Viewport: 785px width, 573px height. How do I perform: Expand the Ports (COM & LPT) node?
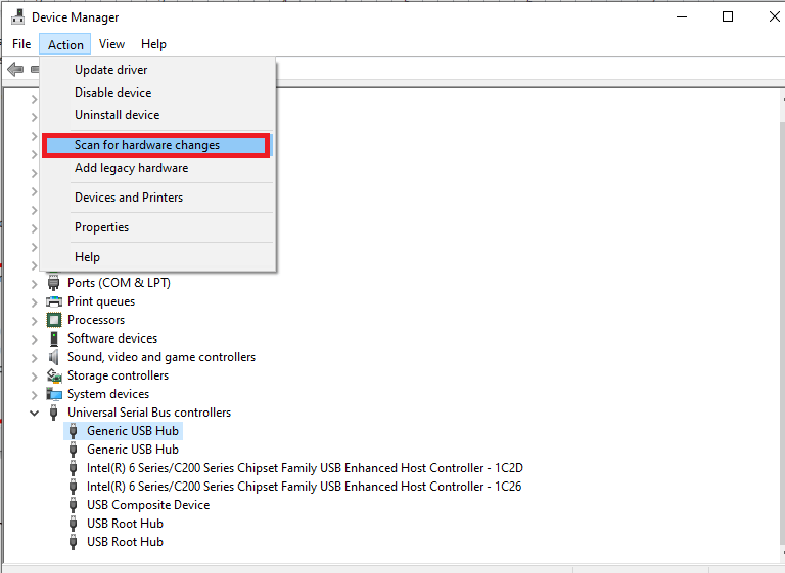click(35, 284)
